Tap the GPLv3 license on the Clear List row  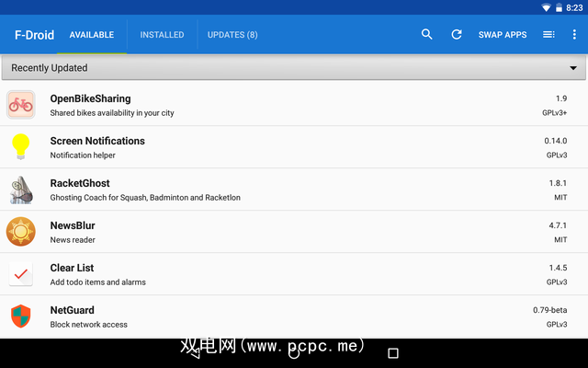[557, 282]
